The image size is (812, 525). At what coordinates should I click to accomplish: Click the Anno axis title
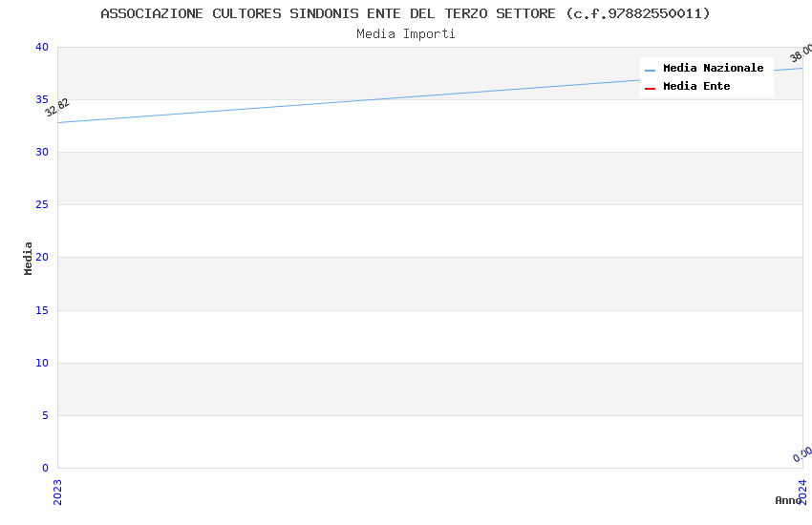[x=787, y=500]
